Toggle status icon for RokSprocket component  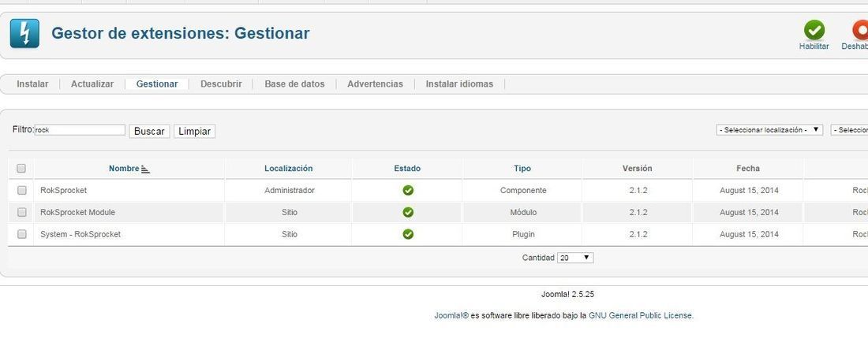(x=408, y=190)
